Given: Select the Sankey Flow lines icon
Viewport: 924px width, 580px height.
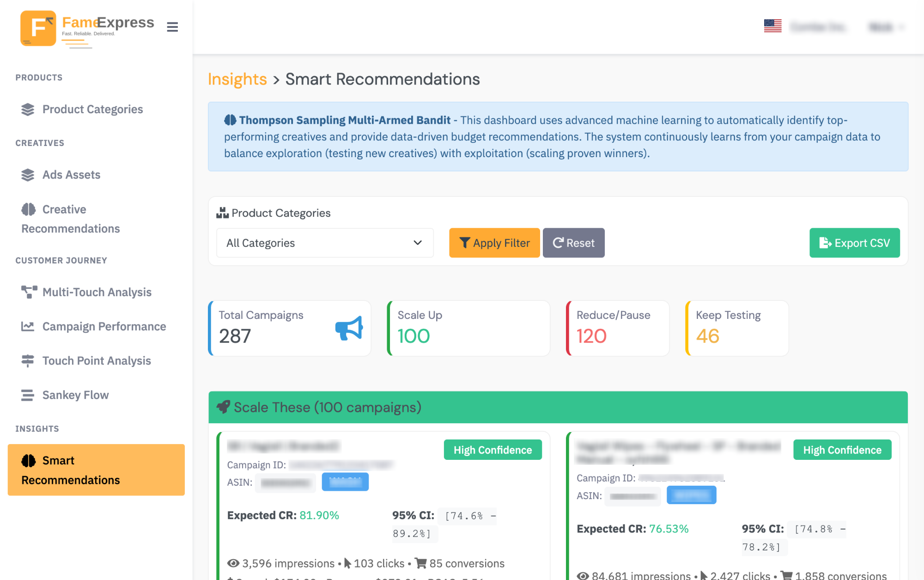Looking at the screenshot, I should tap(28, 395).
